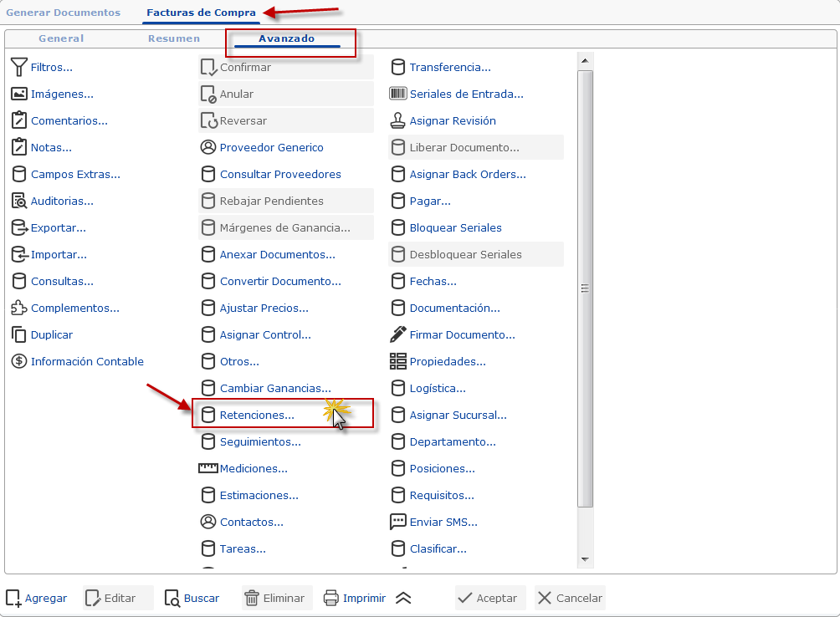Viewport: 840px width, 617px height.
Task: Click the Duplicar copy icon
Action: [18, 334]
